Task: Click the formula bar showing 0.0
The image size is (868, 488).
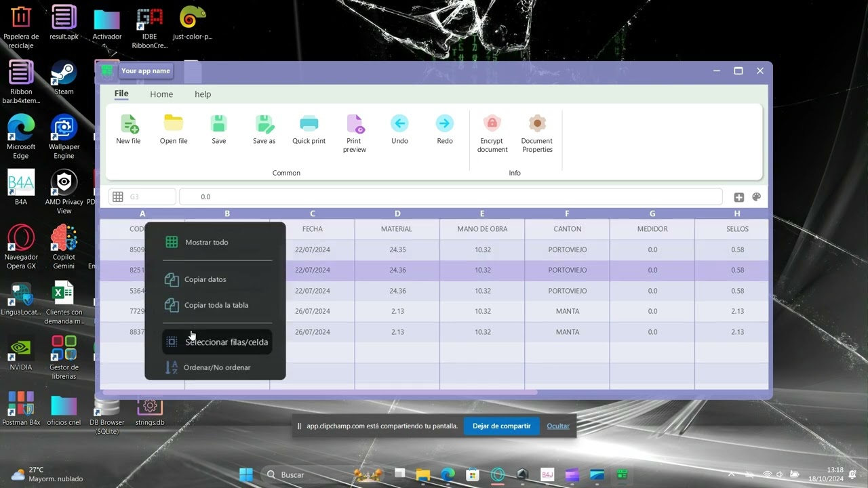Action: (450, 197)
